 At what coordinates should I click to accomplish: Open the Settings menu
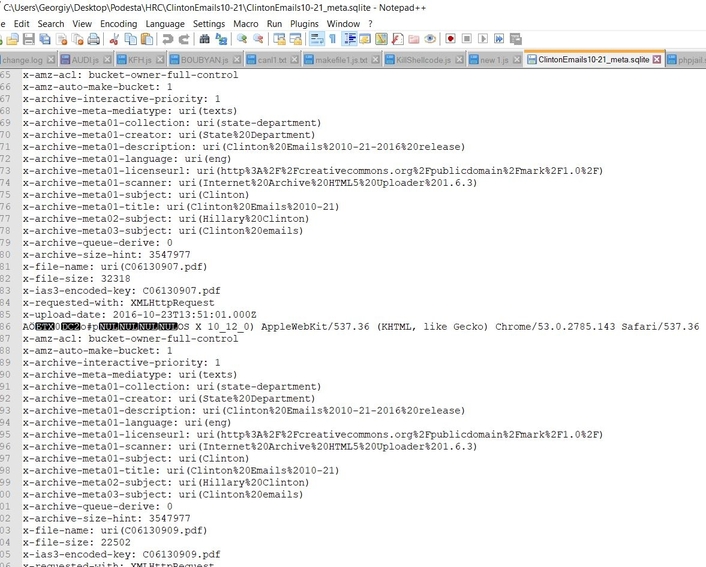[x=209, y=23]
